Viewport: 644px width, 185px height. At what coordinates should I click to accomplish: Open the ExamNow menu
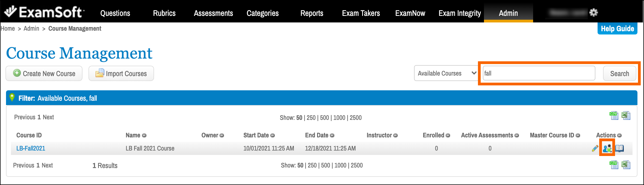pos(410,13)
